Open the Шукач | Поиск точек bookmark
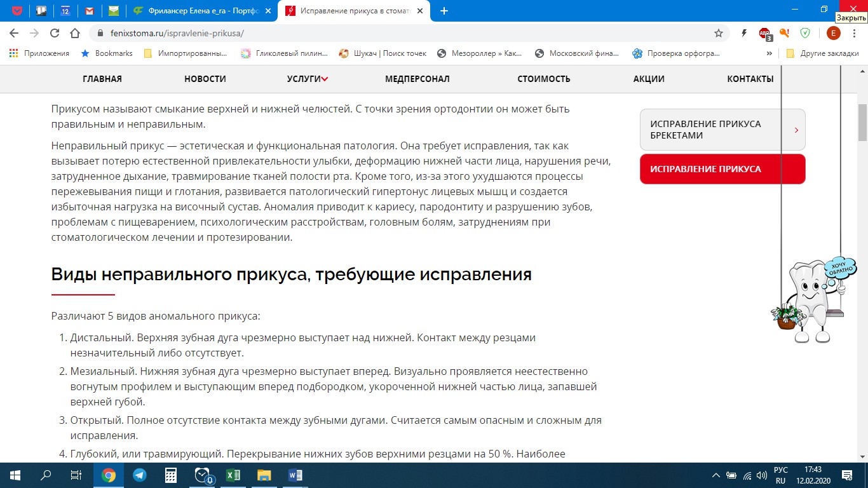This screenshot has height=488, width=868. (383, 53)
